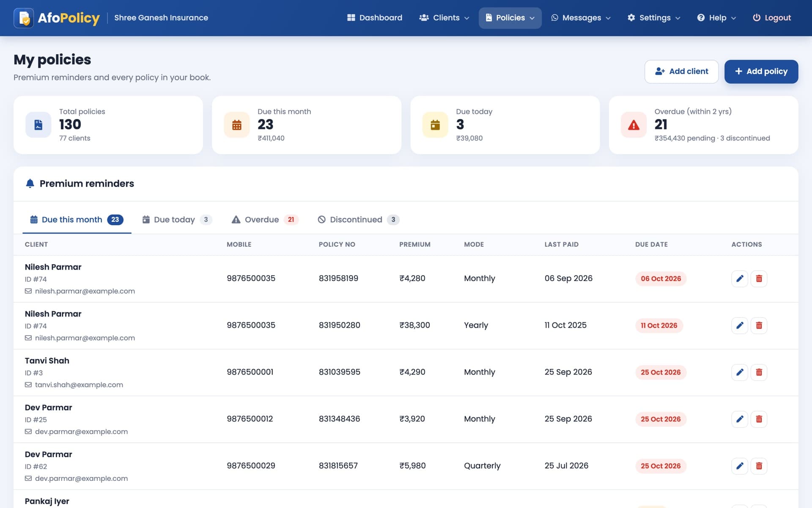Screen dimensions: 812x508
Task: Edit quarterly policy 831815657
Action: click(740, 466)
